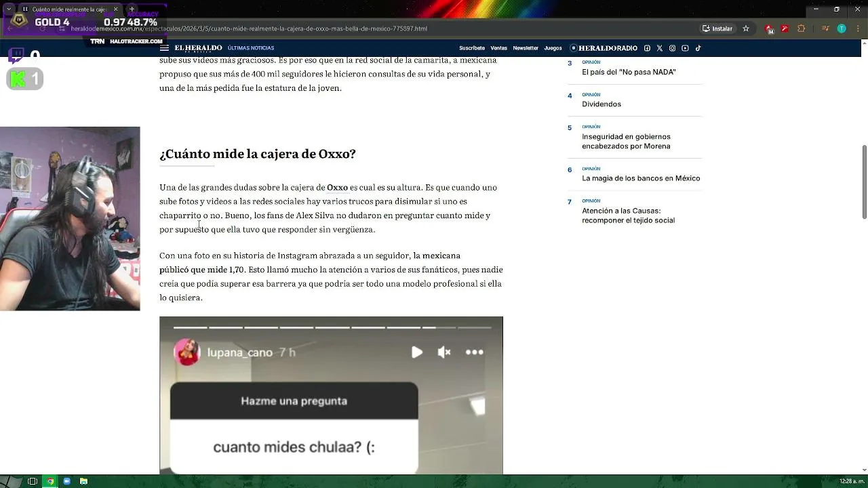Open El Heraldo Facebook page icon
Viewport: 868px width, 488px height.
click(647, 48)
